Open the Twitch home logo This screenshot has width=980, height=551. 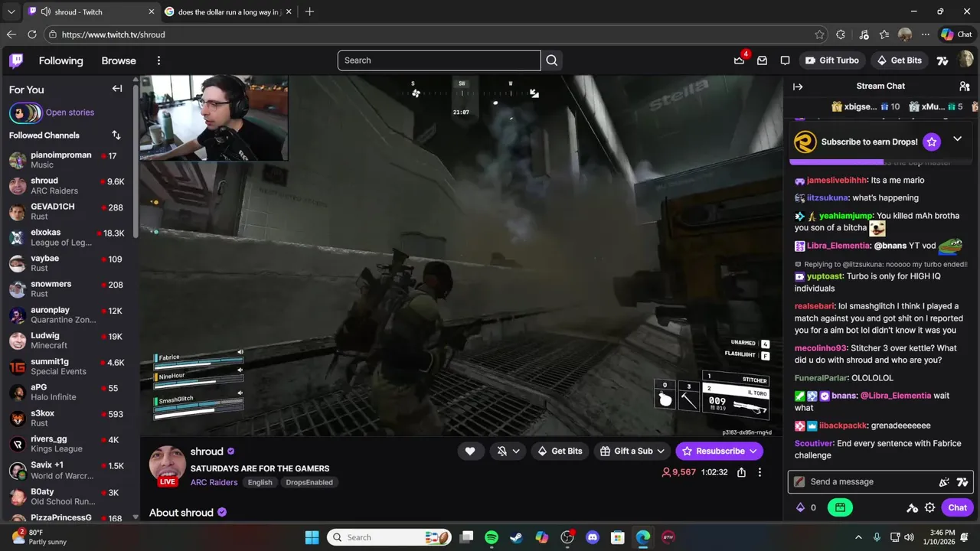pyautogui.click(x=16, y=60)
